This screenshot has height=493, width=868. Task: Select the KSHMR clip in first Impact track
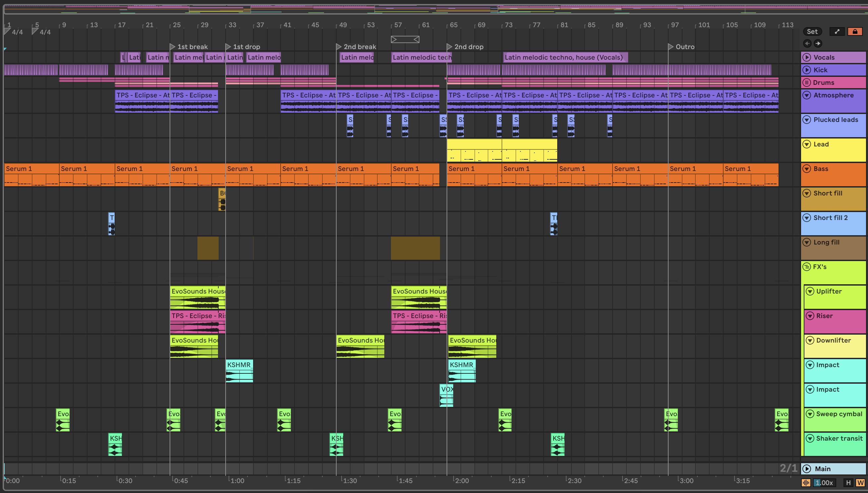239,365
